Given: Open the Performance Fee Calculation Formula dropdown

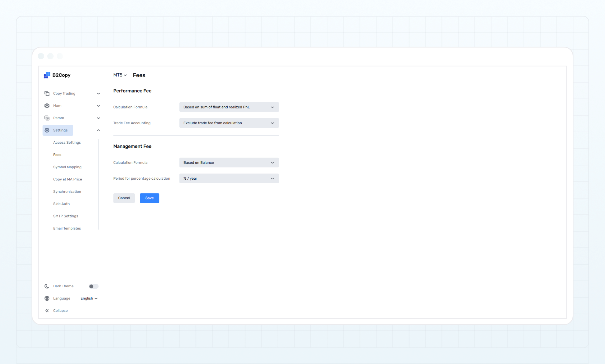Looking at the screenshot, I should click(x=229, y=107).
